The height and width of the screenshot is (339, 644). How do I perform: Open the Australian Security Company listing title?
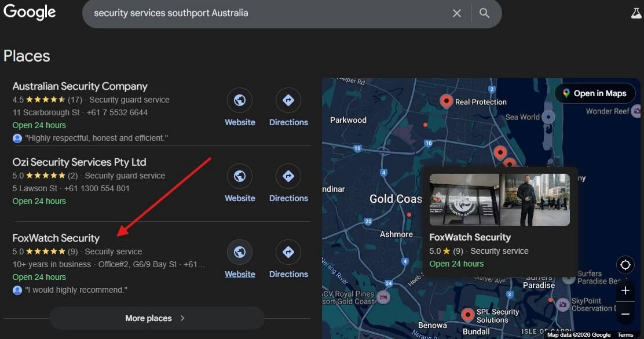80,86
